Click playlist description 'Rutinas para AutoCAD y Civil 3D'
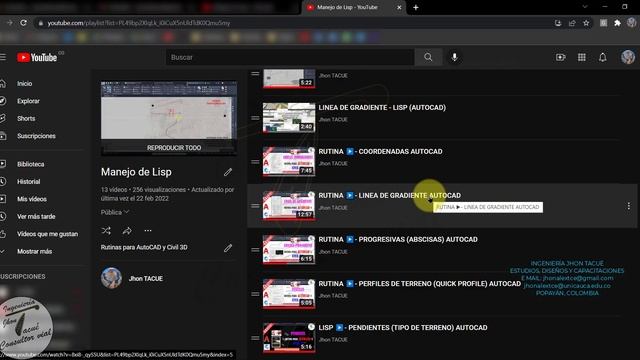640x360 pixels. pyautogui.click(x=144, y=247)
